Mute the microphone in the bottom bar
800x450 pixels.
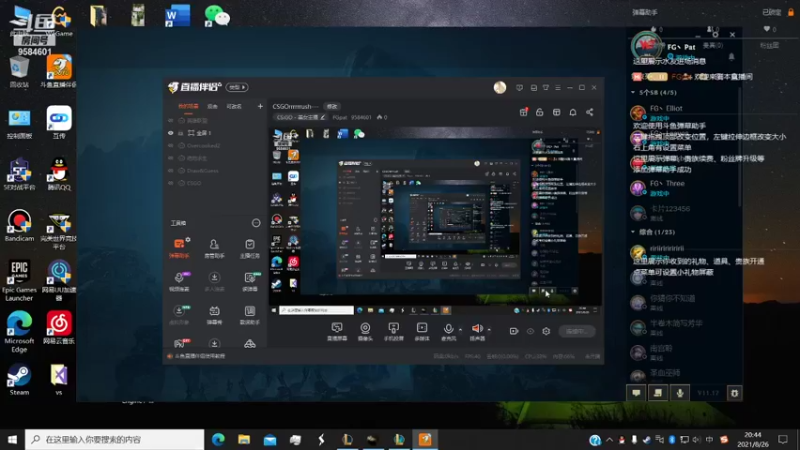(x=448, y=331)
